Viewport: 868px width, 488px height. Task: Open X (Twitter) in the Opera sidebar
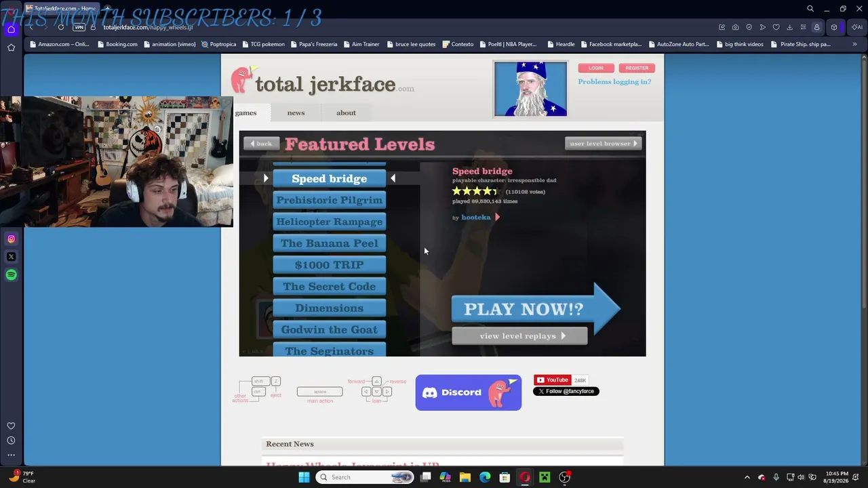click(11, 257)
